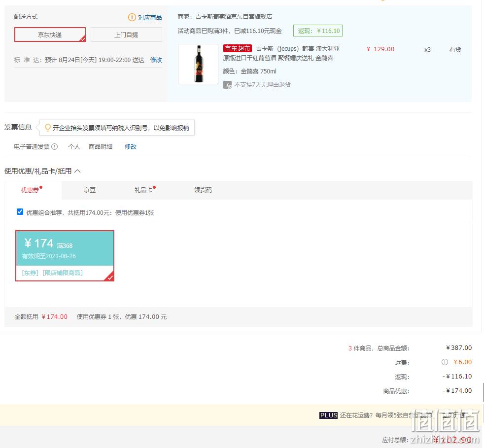The width and height of the screenshot is (484, 448).
Task: Click the total amount ¥387.00
Action: [x=459, y=348]
